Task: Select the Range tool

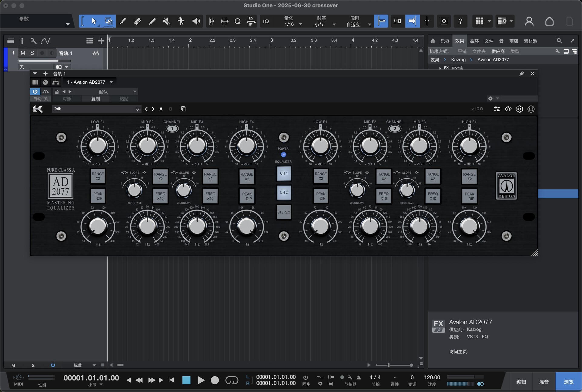Action: (108, 21)
